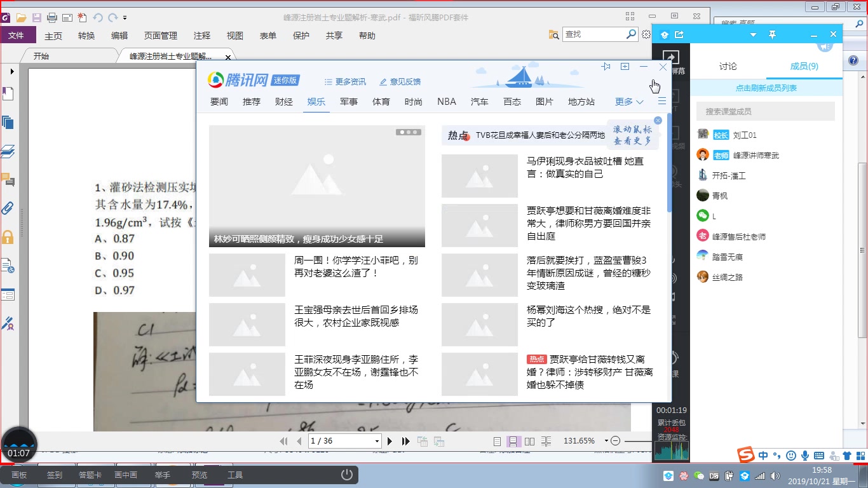Enable single page view layout

click(498, 440)
